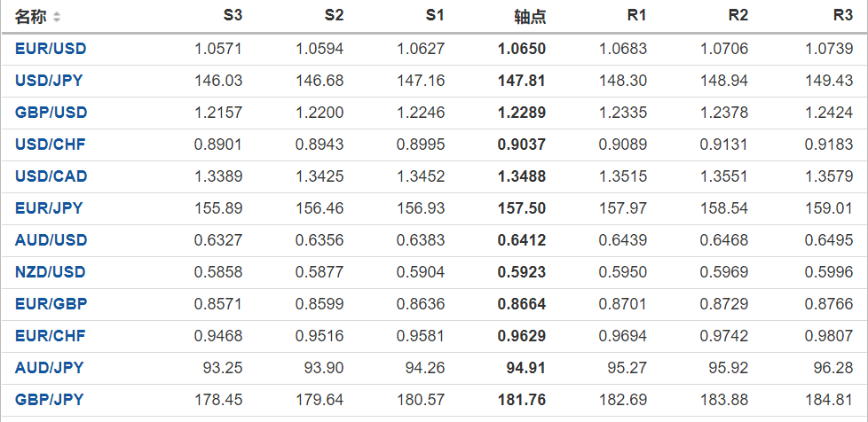Click the 轴点 pivot column header
The width and height of the screenshot is (868, 422).
(530, 17)
